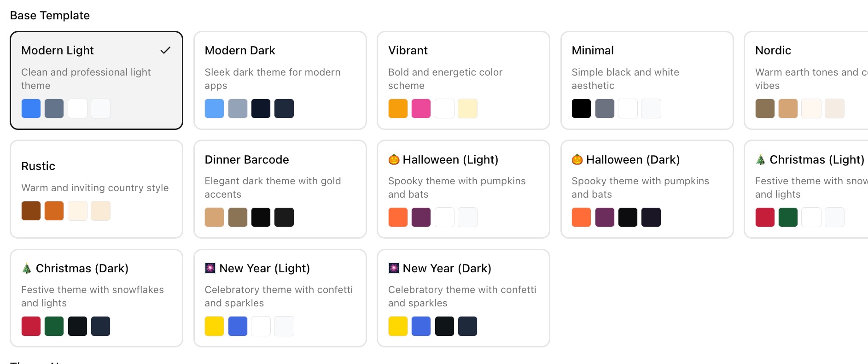Image resolution: width=868 pixels, height=364 pixels.
Task: Click the orange swatch in Rustic
Action: coord(54,211)
